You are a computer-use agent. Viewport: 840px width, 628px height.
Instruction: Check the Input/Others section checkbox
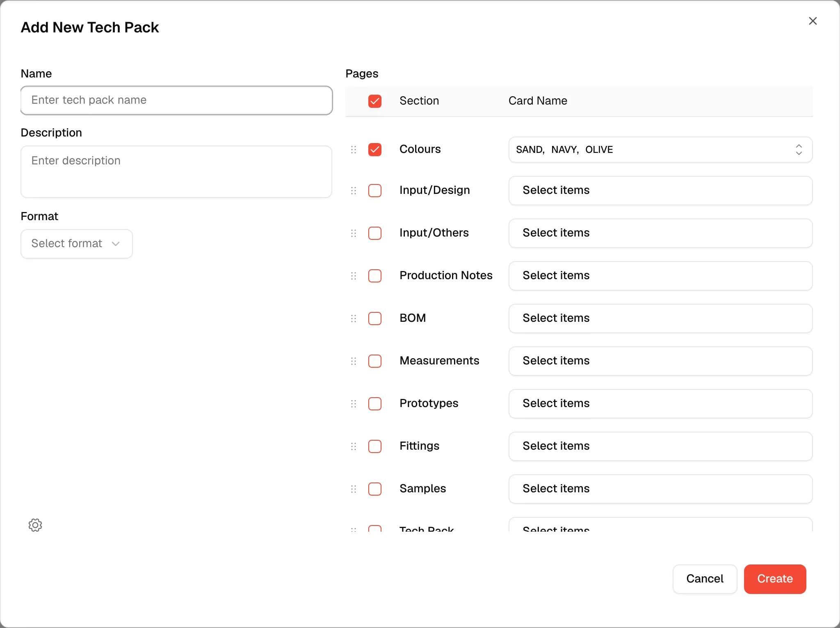(x=375, y=233)
